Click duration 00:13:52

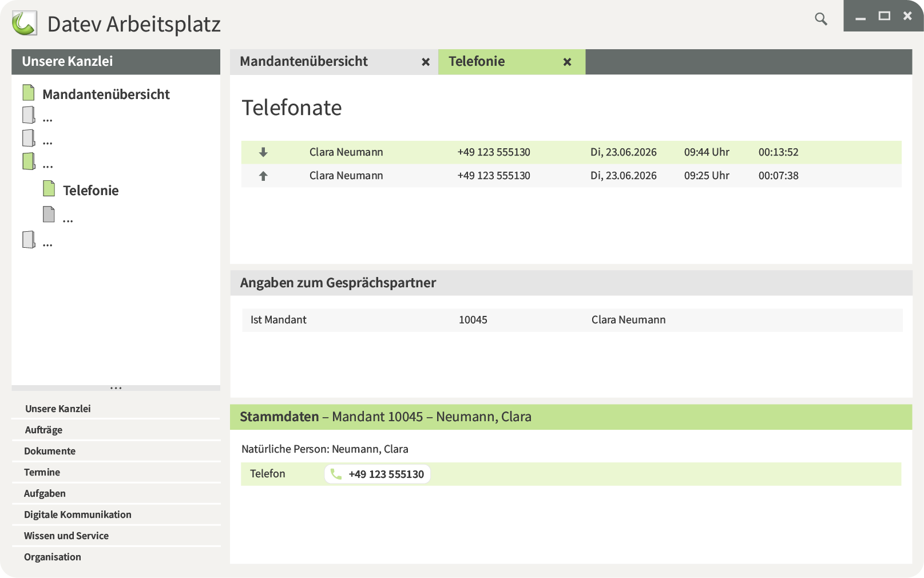pos(778,152)
